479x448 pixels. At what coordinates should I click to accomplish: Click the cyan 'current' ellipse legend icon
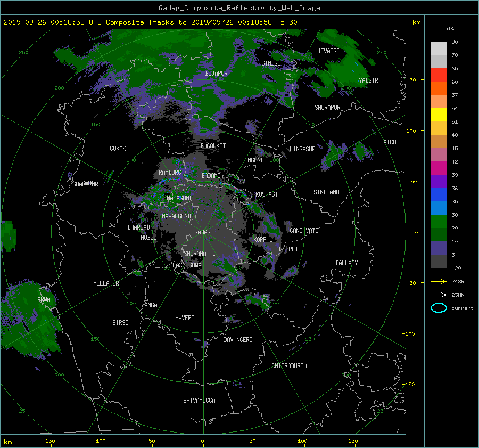[x=439, y=308]
